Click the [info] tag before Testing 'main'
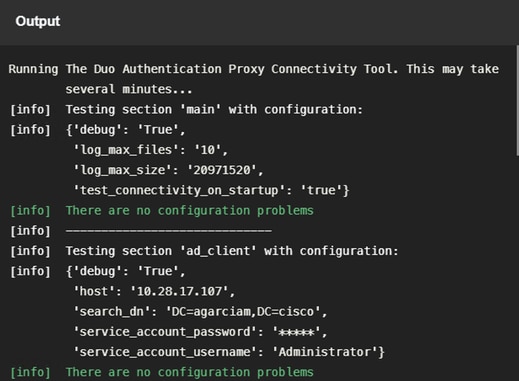 coord(30,109)
